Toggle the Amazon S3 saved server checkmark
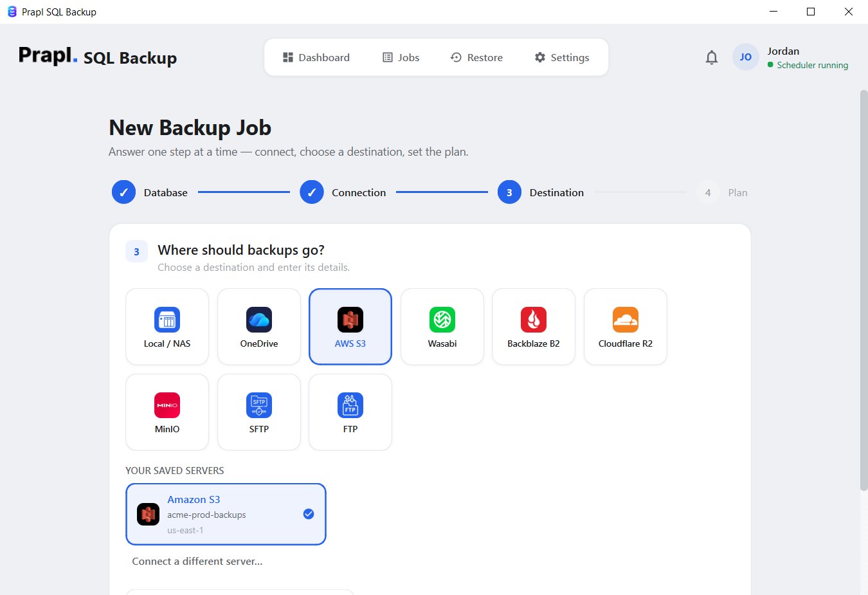The image size is (868, 595). (309, 514)
